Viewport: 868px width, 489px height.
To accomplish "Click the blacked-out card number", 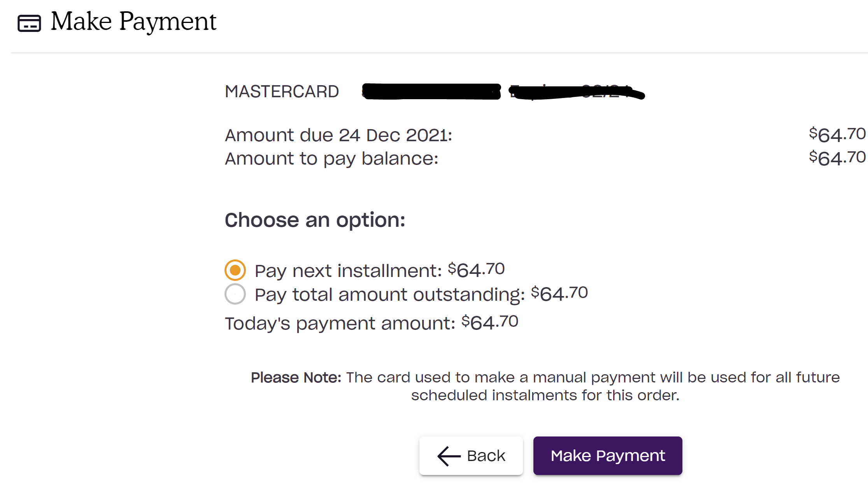I will 431,91.
